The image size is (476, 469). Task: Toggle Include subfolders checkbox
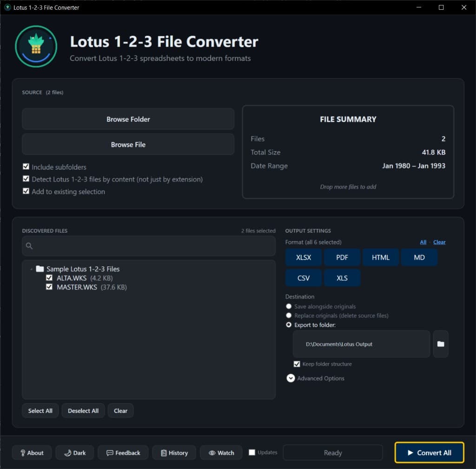coord(26,167)
